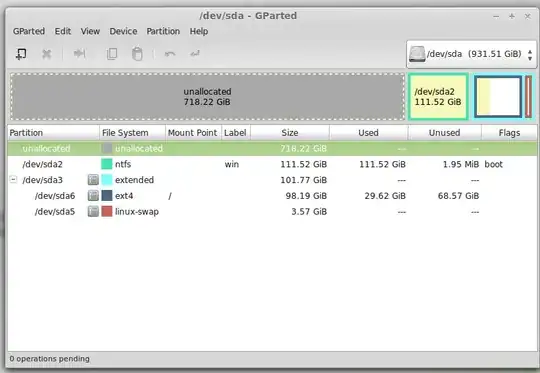Sort by the Flags column header
The height and width of the screenshot is (373, 540).
click(509, 133)
